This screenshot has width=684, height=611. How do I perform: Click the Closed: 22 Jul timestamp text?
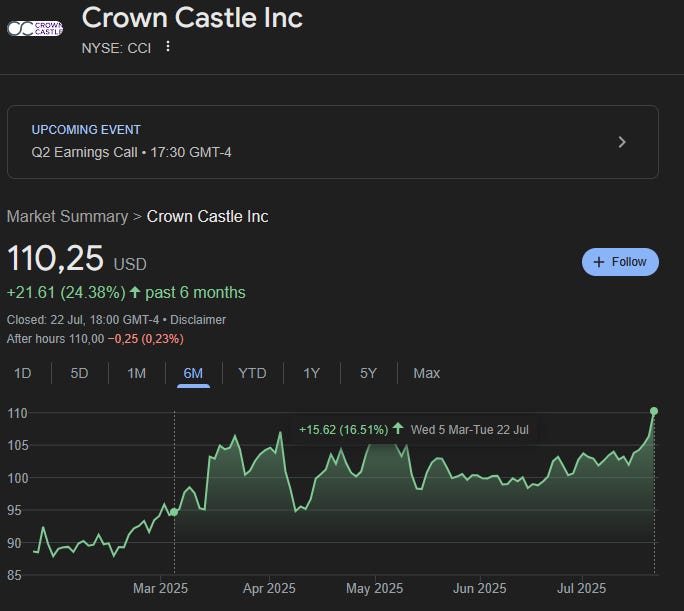pos(83,320)
